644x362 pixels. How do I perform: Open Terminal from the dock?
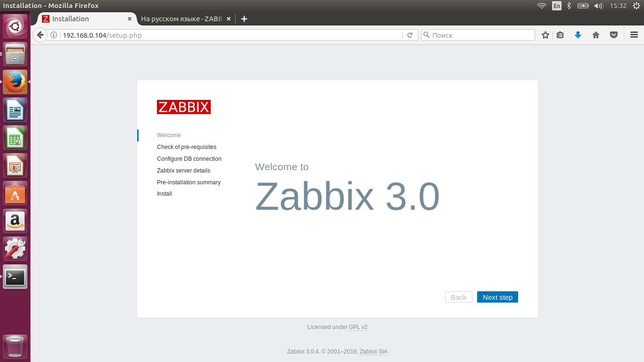pyautogui.click(x=15, y=277)
